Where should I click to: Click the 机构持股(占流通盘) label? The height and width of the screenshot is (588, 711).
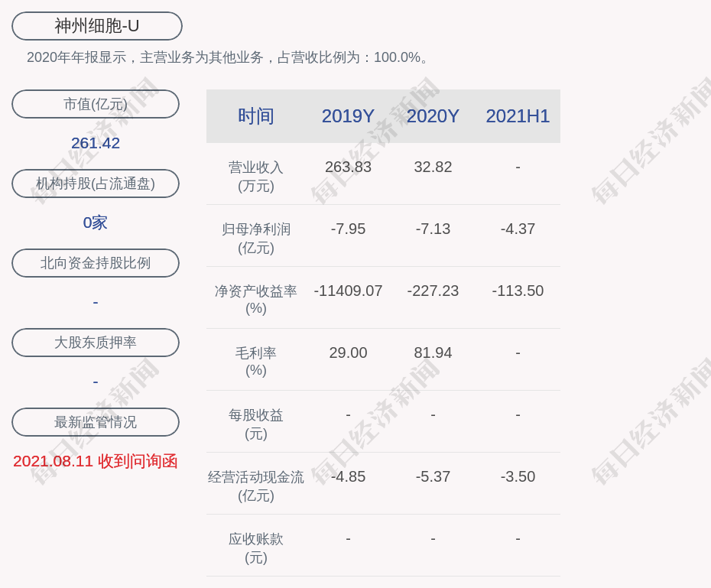(x=96, y=184)
